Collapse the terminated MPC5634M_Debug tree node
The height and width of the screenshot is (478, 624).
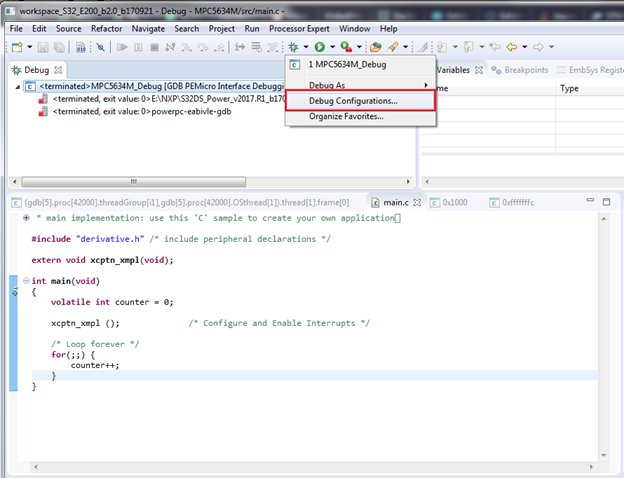pyautogui.click(x=17, y=86)
